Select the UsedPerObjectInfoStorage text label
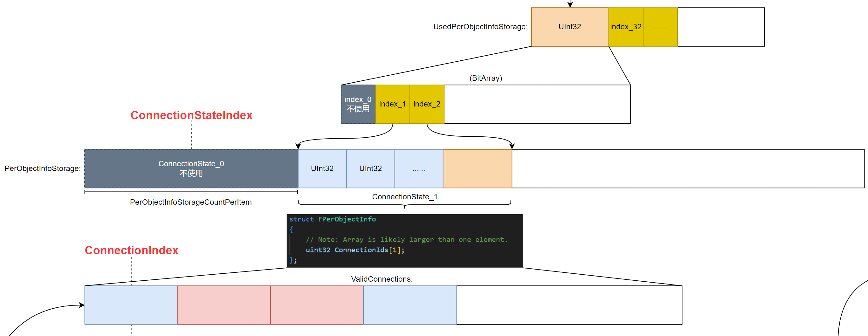The height and width of the screenshot is (336, 868). 480,27
